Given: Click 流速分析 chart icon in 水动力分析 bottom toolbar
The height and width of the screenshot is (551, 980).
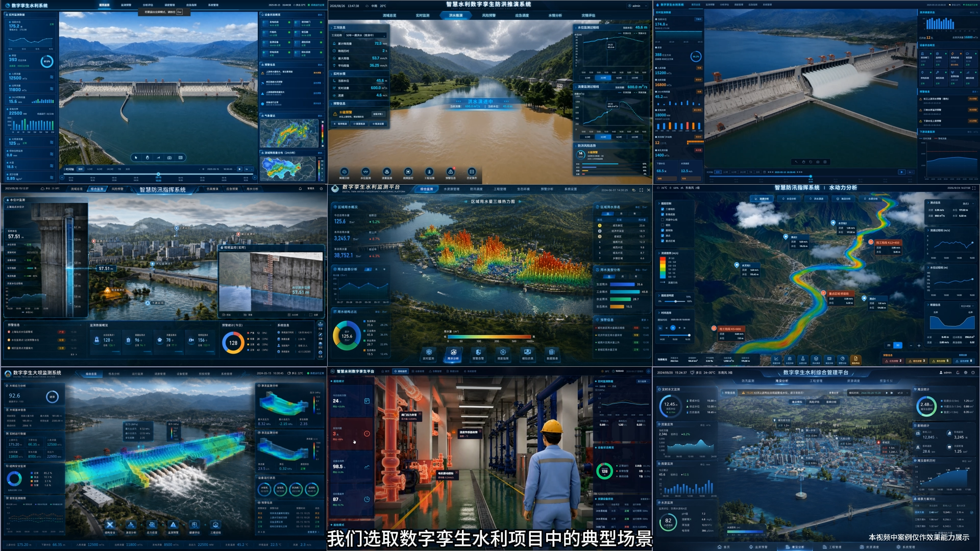Looking at the screenshot, I should point(776,359).
